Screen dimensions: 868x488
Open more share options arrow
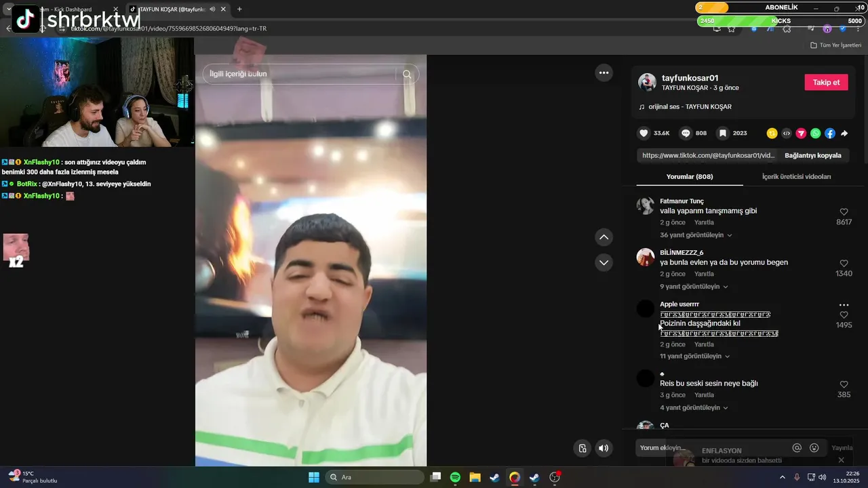tap(844, 134)
